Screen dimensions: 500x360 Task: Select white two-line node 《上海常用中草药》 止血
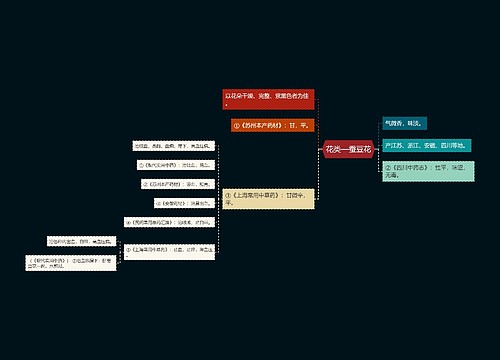point(169,252)
